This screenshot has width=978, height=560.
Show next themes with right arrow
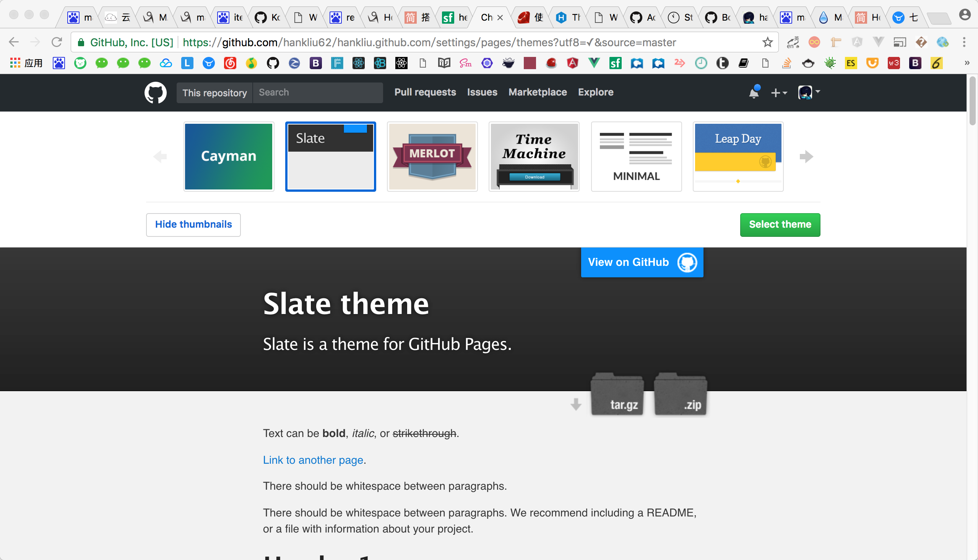tap(806, 157)
